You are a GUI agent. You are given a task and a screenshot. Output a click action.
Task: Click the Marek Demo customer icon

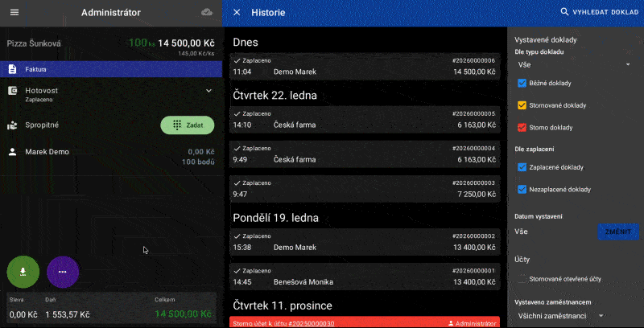pyautogui.click(x=13, y=151)
